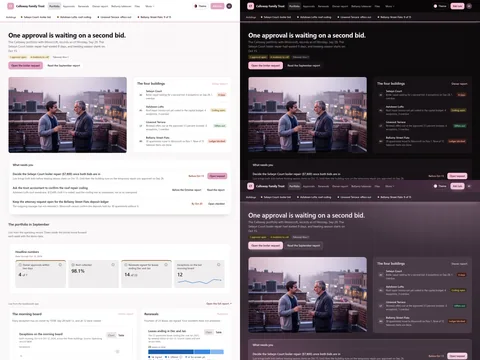Click 'Open the boiler request' in dark view
The image size is (480, 360).
pyautogui.click(x=266, y=66)
